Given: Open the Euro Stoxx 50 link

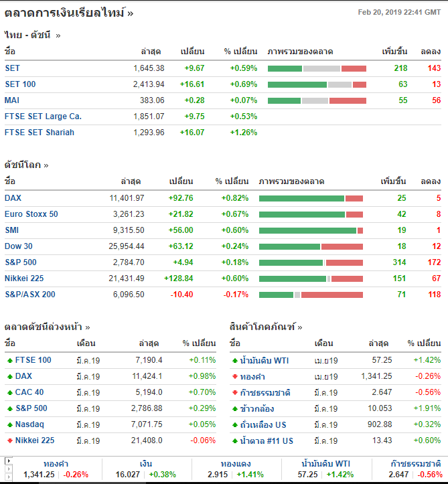Looking at the screenshot, I should tap(31, 214).
